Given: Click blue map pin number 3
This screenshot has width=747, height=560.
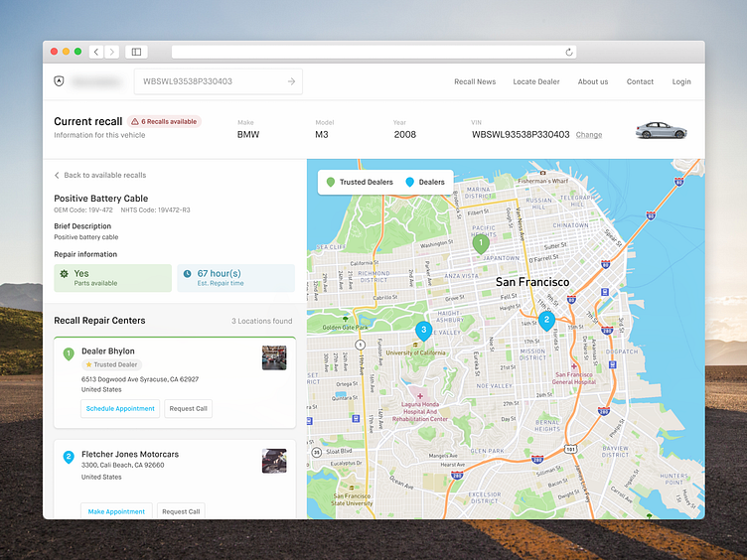Looking at the screenshot, I should click(423, 330).
